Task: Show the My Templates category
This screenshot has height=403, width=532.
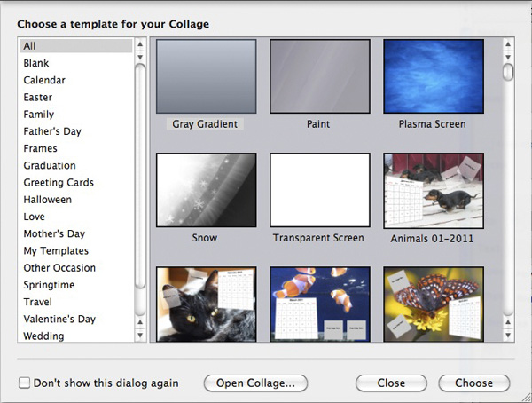Action: tap(56, 251)
